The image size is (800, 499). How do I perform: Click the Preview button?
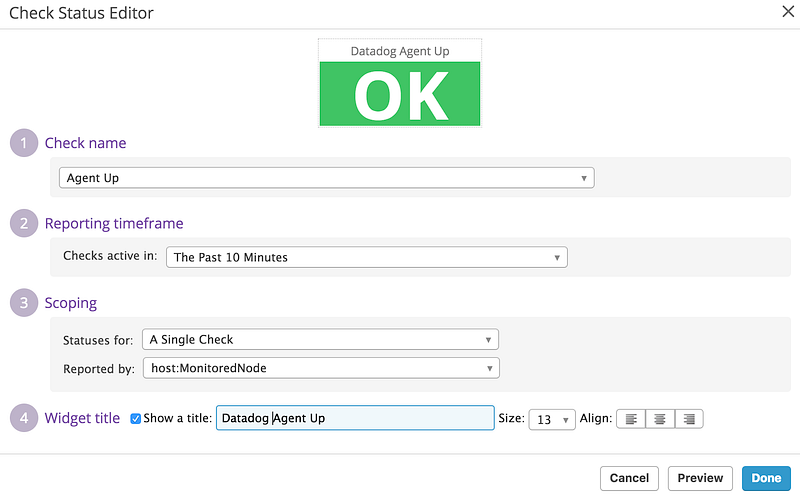(x=700, y=478)
